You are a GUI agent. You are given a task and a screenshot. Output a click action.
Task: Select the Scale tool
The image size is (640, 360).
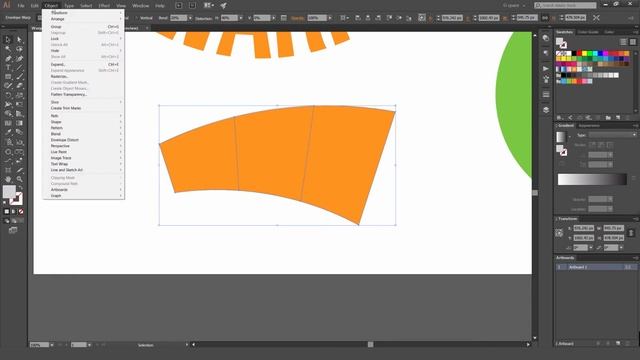coord(19,95)
